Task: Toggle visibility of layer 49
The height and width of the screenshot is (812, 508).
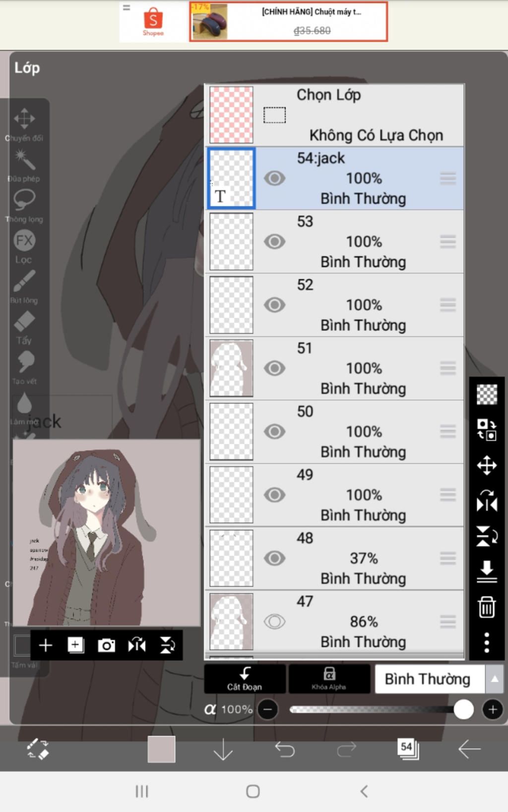Action: coord(274,495)
